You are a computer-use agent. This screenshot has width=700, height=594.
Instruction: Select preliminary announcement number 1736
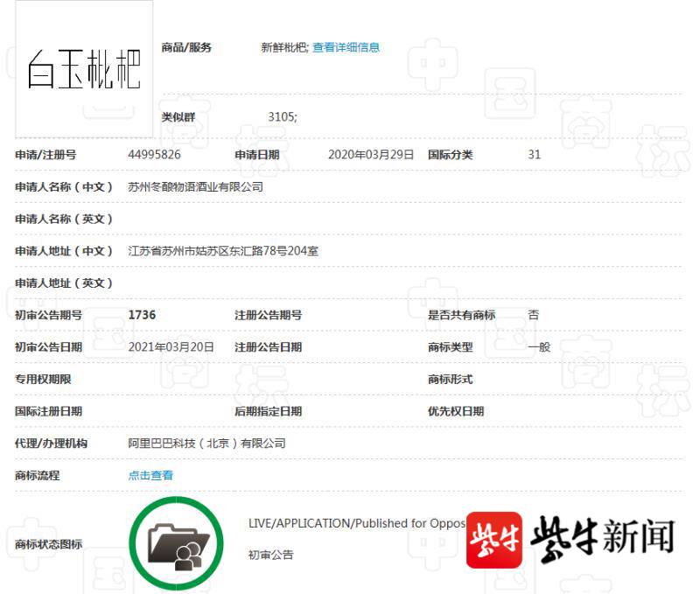pyautogui.click(x=142, y=315)
